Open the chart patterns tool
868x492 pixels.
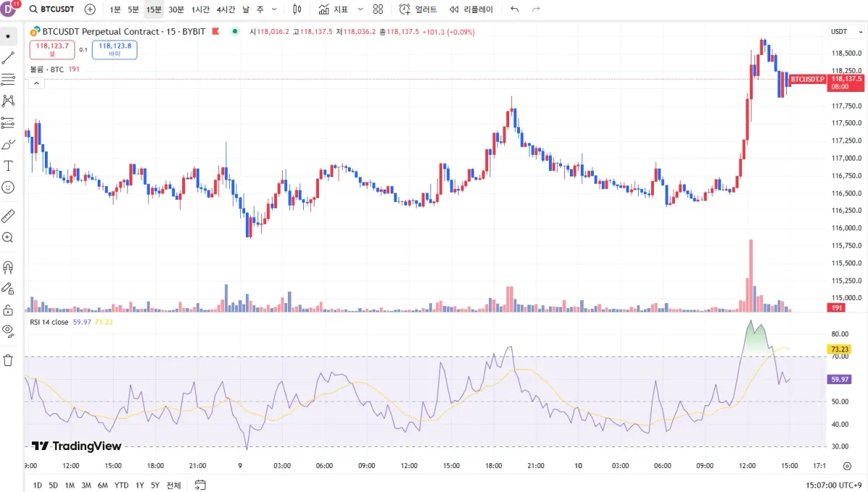(x=8, y=101)
